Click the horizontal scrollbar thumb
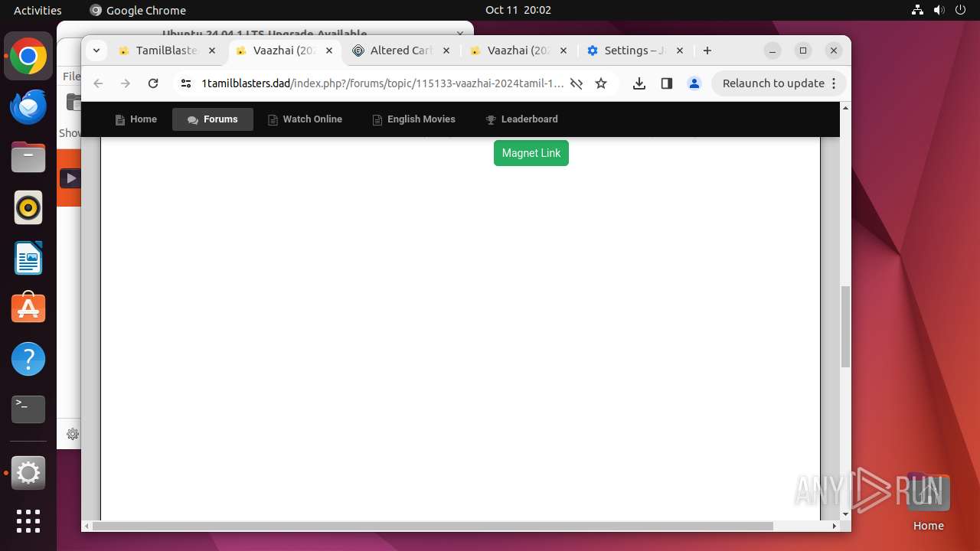 point(433,526)
